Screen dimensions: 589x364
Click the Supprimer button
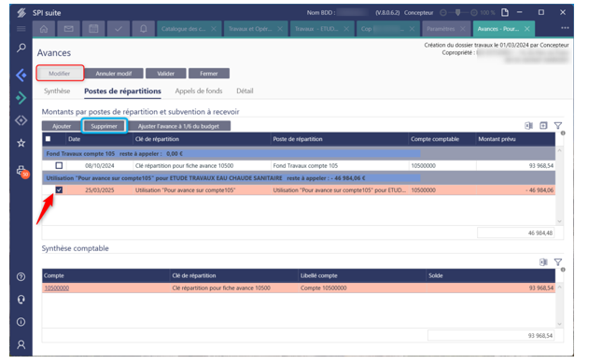coord(104,126)
